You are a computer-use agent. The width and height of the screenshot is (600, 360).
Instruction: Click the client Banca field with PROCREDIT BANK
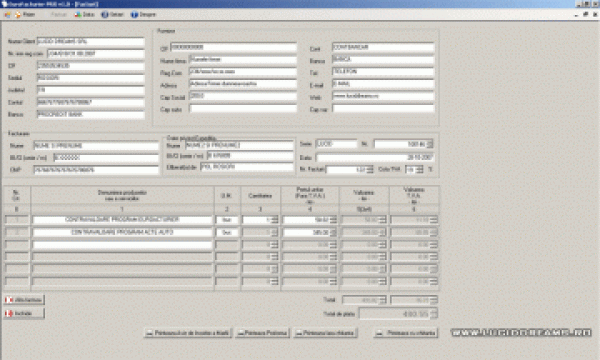point(91,114)
